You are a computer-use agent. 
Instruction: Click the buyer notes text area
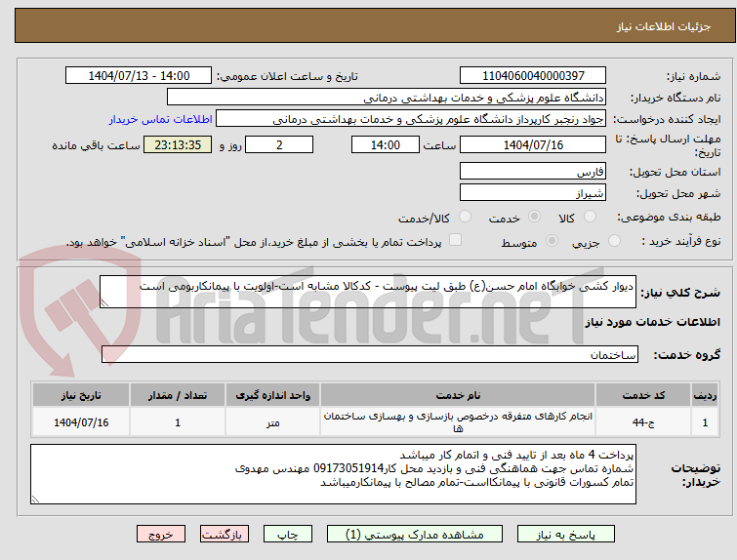click(333, 474)
